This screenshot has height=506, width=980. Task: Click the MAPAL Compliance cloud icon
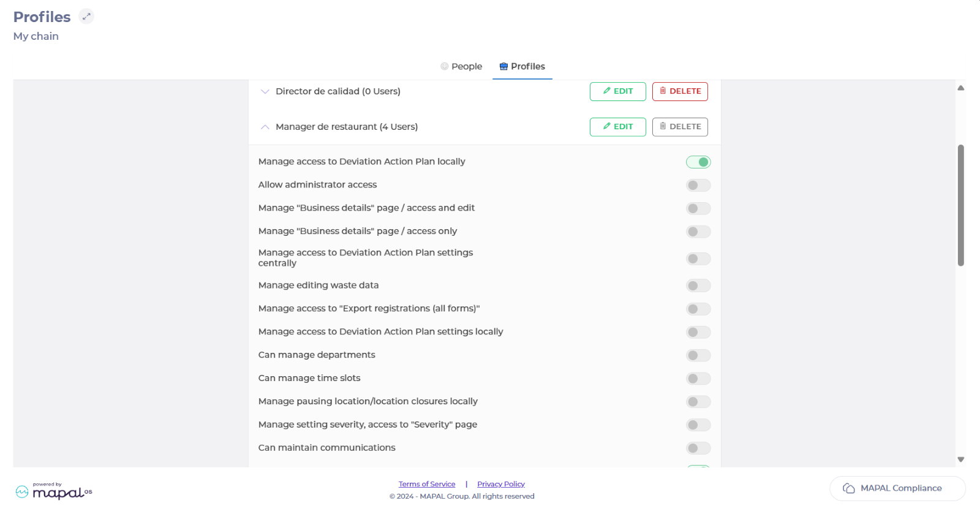pyautogui.click(x=849, y=488)
